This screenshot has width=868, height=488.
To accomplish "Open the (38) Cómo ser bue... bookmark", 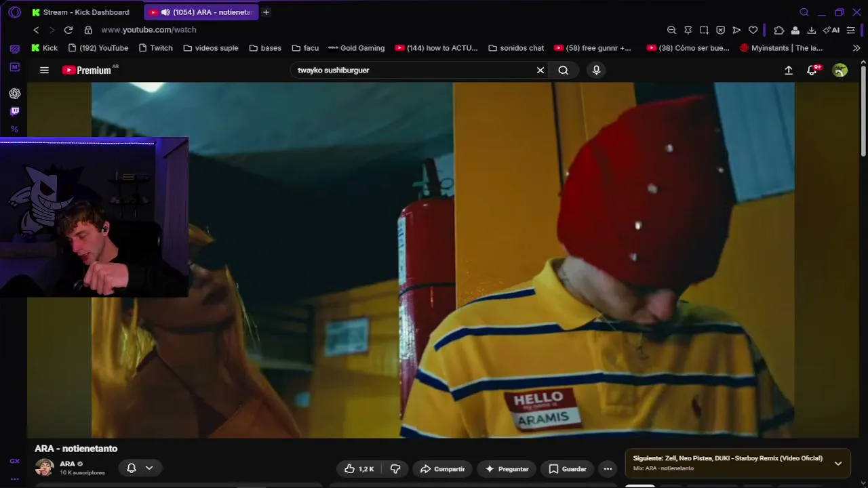I will point(688,48).
